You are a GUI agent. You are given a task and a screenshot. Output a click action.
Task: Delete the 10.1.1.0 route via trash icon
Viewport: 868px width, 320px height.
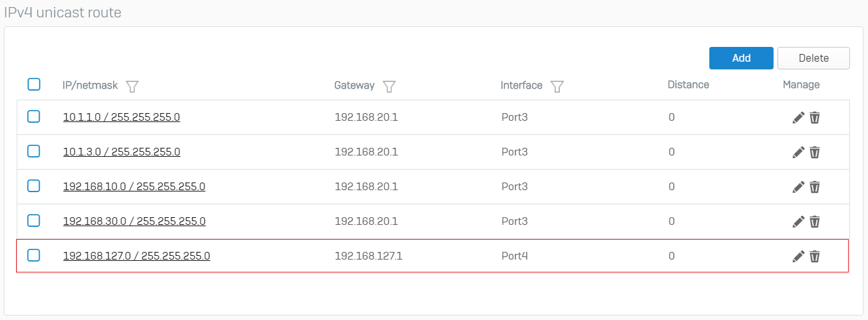815,118
